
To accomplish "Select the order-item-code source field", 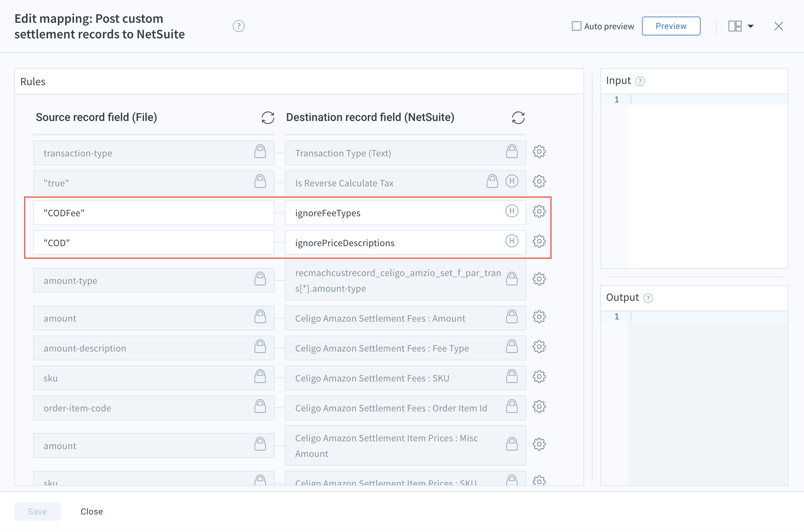I will point(154,408).
